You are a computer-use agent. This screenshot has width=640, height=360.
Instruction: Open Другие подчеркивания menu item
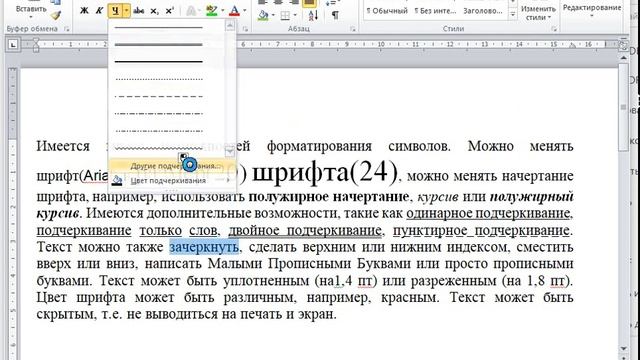(172, 166)
